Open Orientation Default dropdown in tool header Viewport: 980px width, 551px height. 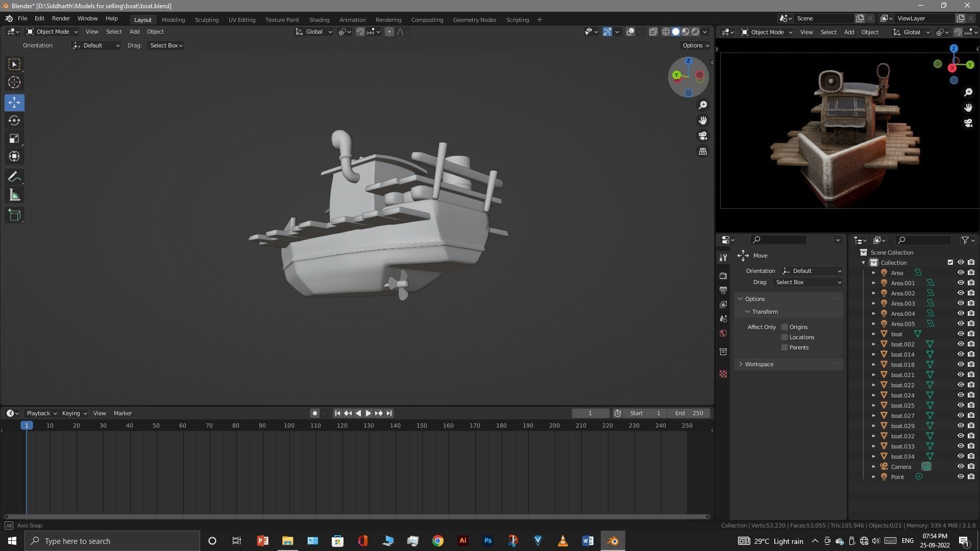[x=96, y=45]
